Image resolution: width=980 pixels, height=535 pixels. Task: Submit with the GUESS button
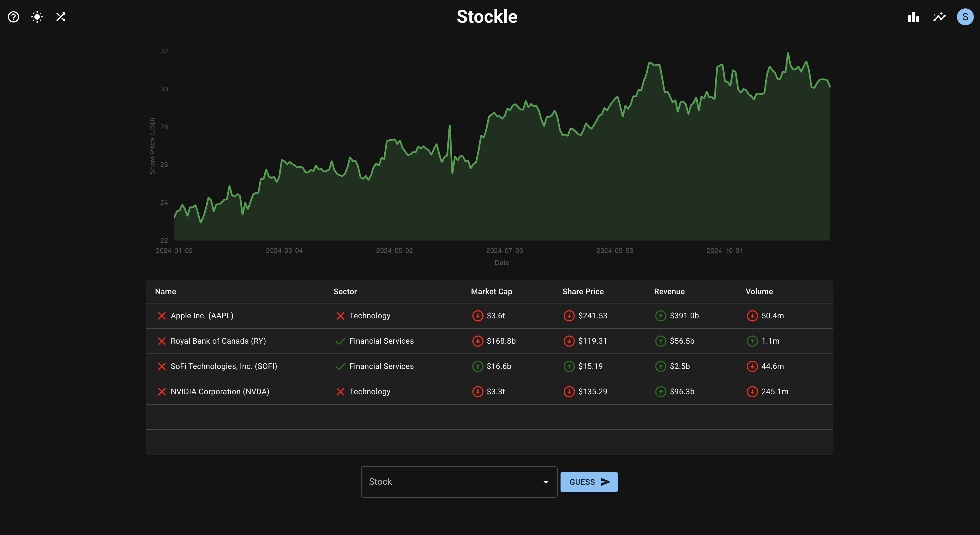[x=589, y=482]
